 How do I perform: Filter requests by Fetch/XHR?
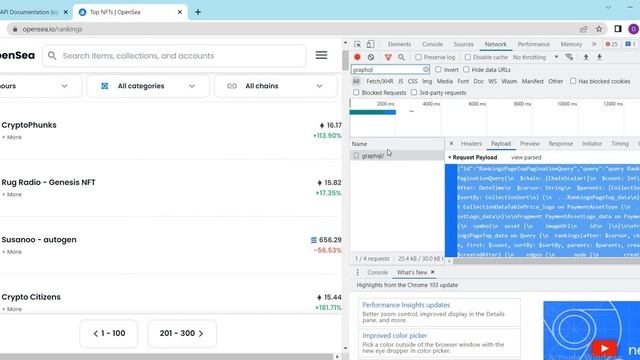380,81
